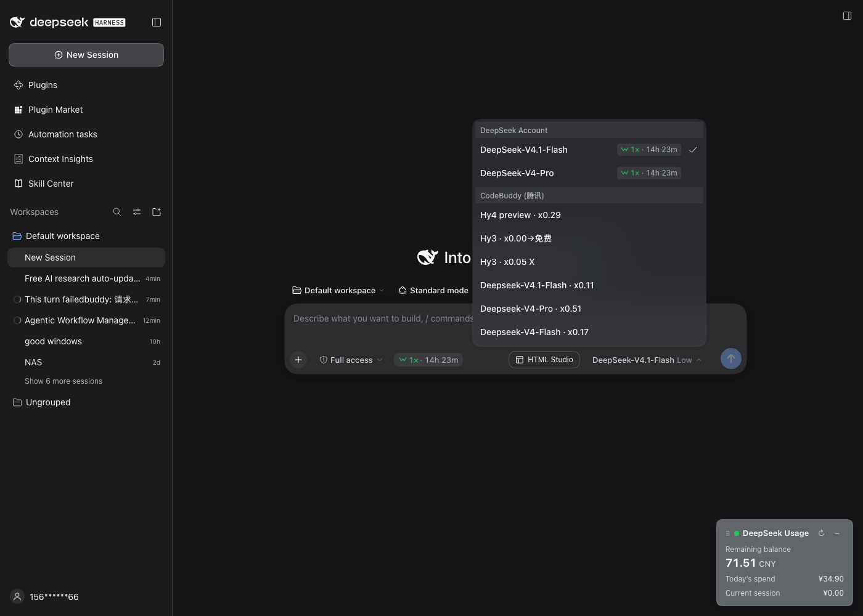
Task: Click the DeepSeek whale logo in sidebar
Action: click(17, 22)
